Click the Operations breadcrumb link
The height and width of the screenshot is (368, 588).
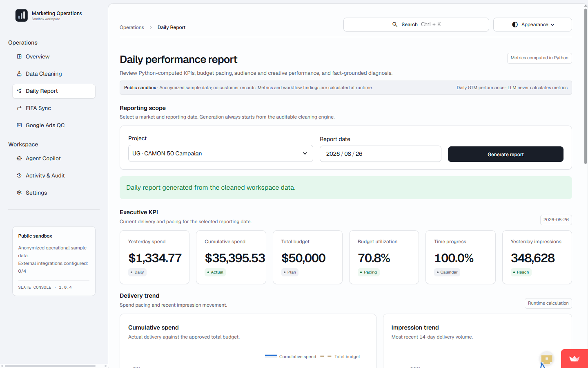click(x=132, y=27)
